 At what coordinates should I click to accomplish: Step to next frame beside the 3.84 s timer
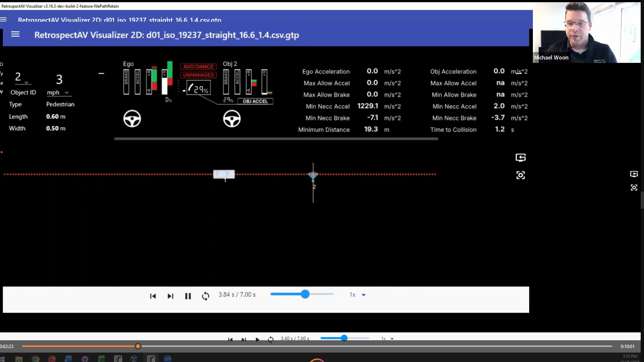click(x=170, y=296)
